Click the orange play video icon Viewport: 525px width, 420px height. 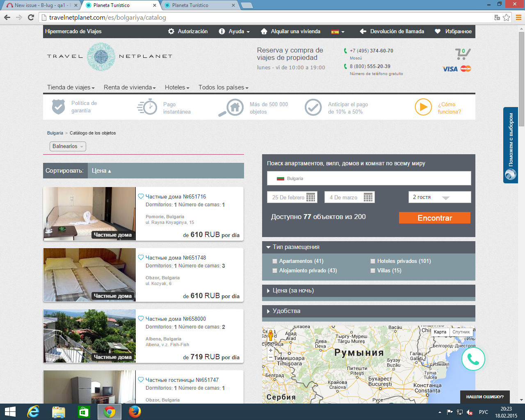423,107
